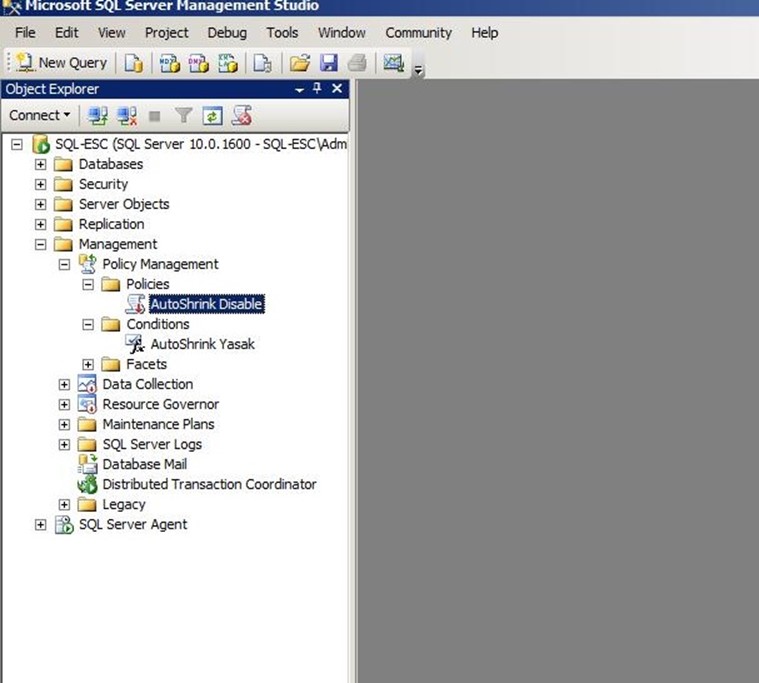
Task: Click the Data Collection node icon
Action: tap(87, 384)
